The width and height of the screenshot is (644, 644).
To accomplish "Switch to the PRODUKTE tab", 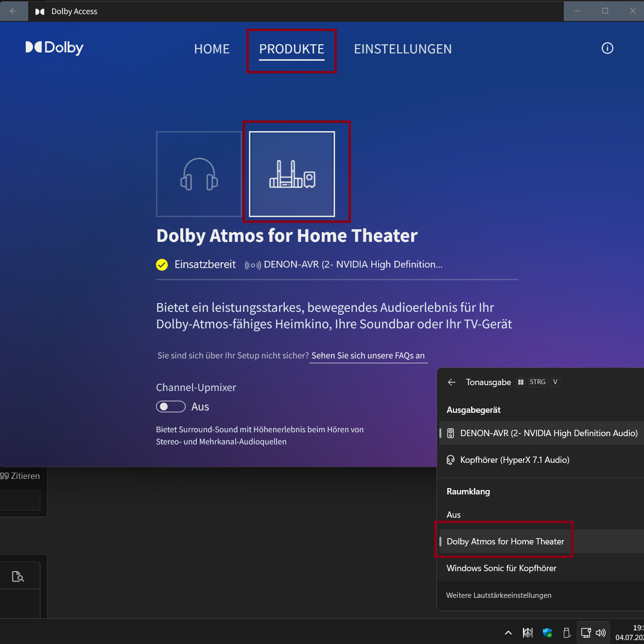I will click(292, 49).
